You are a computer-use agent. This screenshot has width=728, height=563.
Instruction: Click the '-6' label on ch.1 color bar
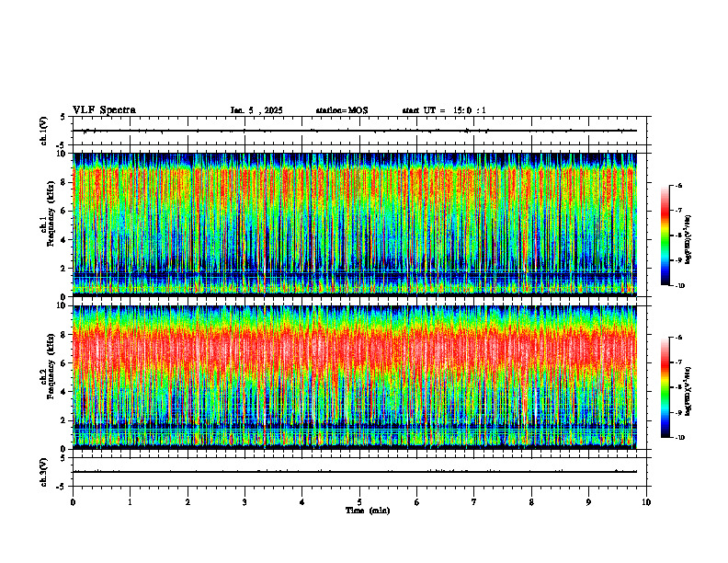click(x=678, y=186)
